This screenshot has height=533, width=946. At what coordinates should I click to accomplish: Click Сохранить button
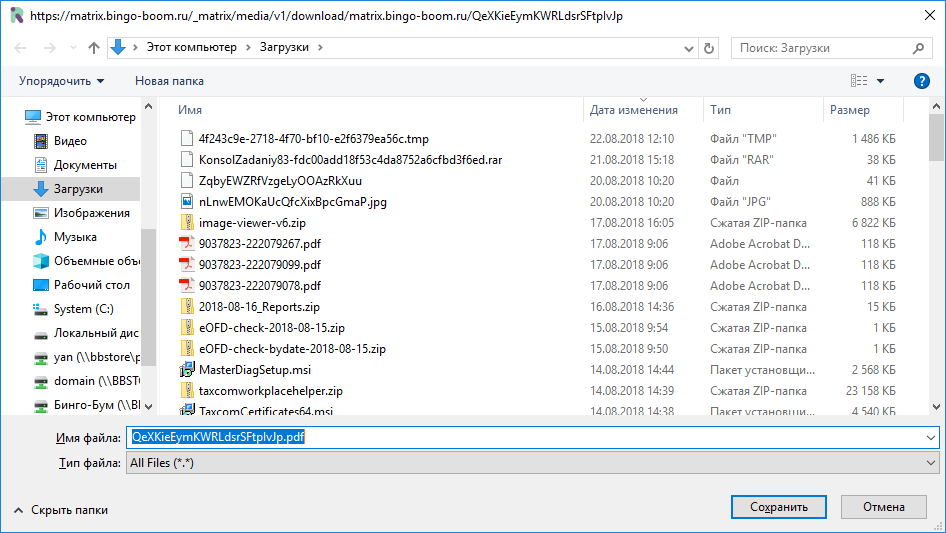(x=778, y=507)
